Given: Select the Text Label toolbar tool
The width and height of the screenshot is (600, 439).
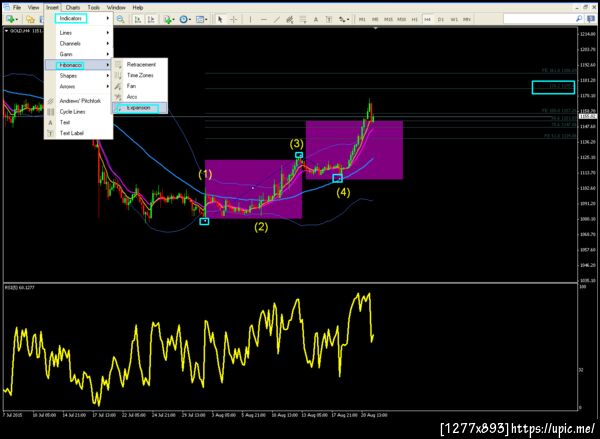Looking at the screenshot, I should point(329,19).
